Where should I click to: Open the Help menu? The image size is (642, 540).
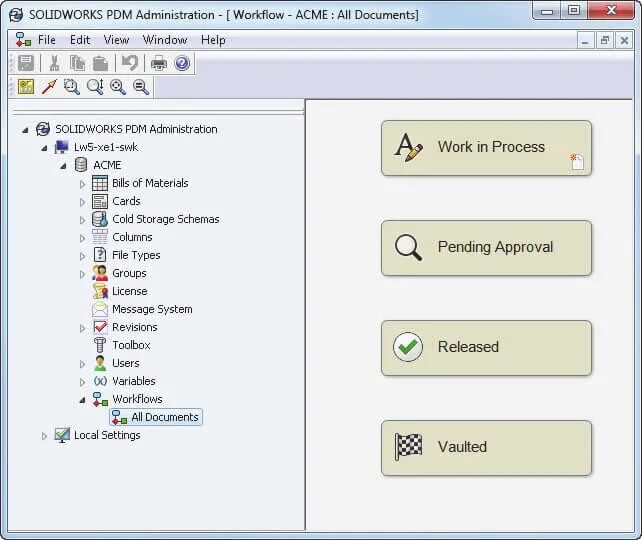(x=213, y=40)
